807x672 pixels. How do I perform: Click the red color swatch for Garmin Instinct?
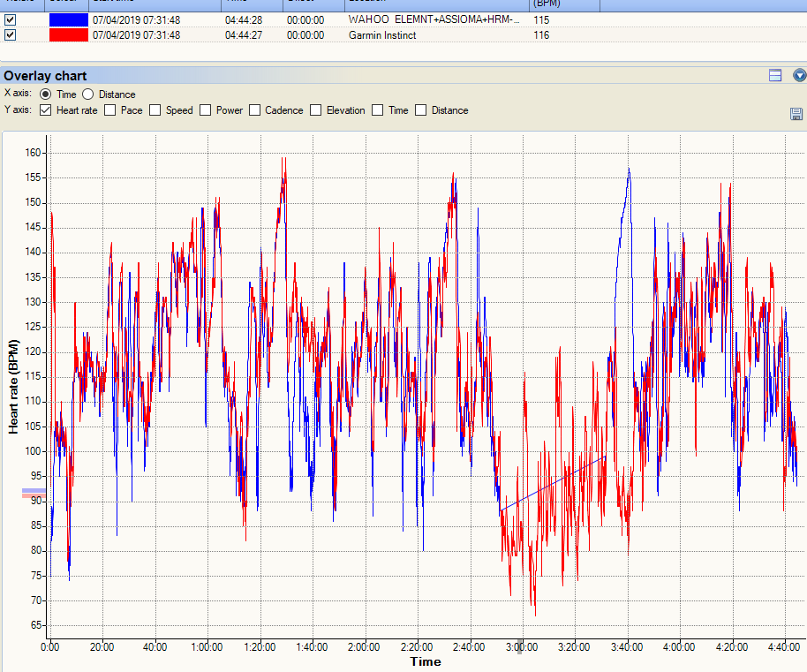click(x=68, y=34)
